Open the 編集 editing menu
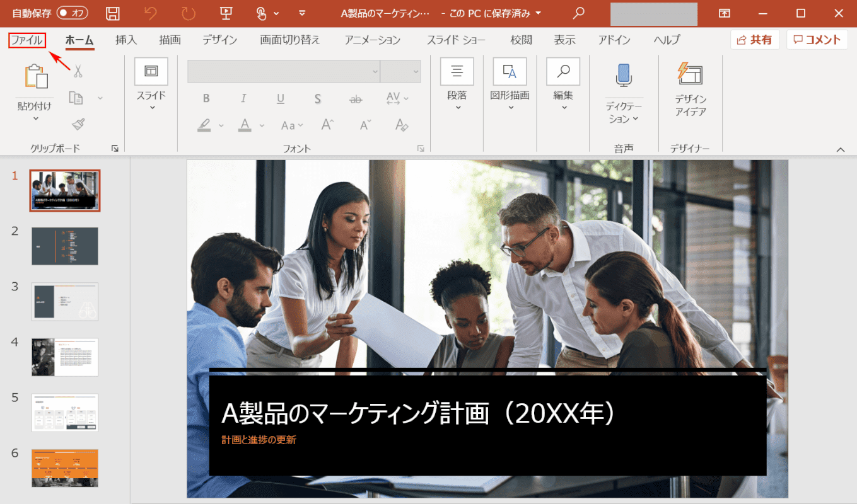The width and height of the screenshot is (857, 504). (x=563, y=84)
